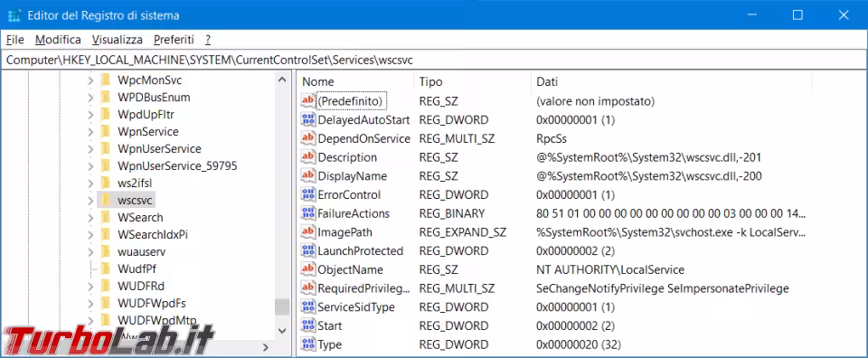This screenshot has width=868, height=358.
Task: Click the DWORD icon next to LaunchProtected
Action: point(307,250)
